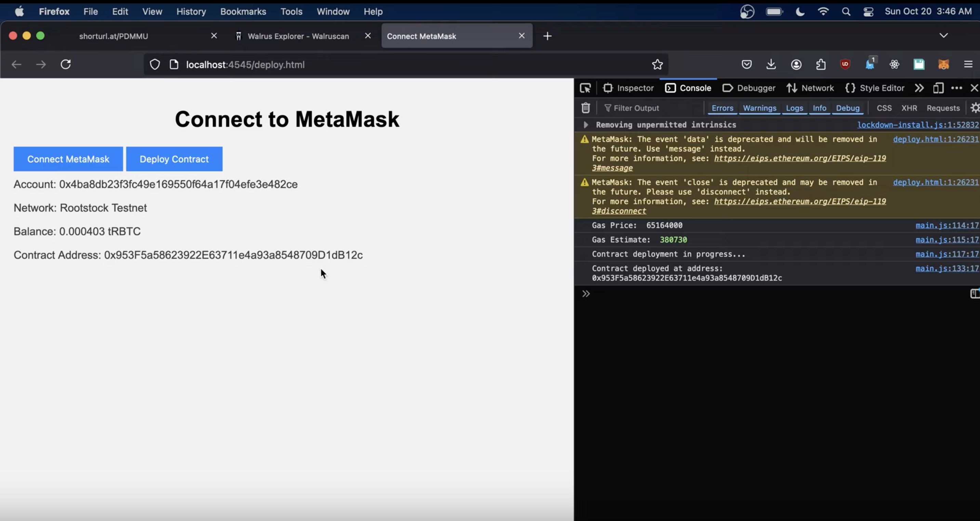
Task: Open the Tools menu
Action: [291, 12]
